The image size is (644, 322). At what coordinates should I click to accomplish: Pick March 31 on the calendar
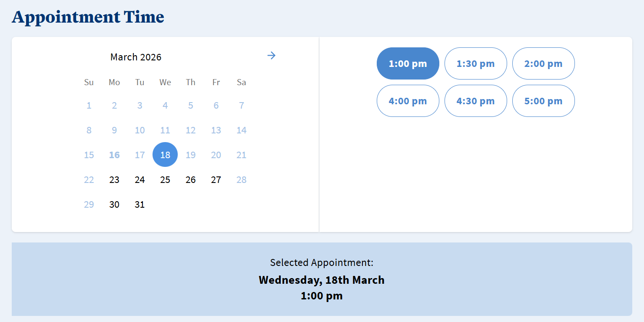[139, 205]
